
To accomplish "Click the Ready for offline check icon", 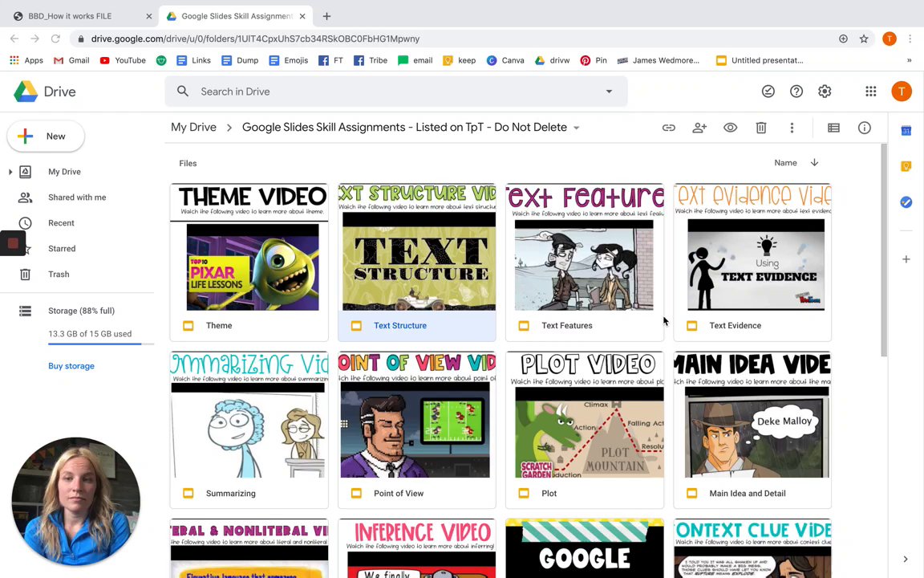I will pos(768,92).
